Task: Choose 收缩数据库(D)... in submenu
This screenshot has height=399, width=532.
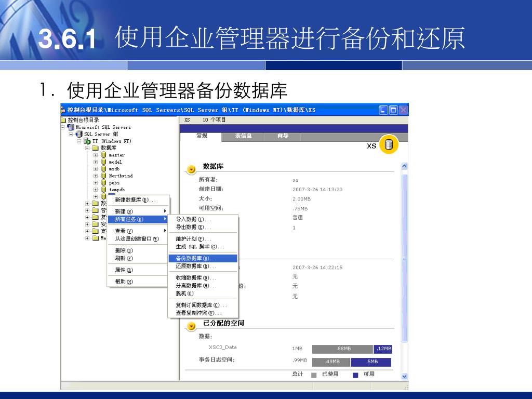Action: pyautogui.click(x=203, y=278)
